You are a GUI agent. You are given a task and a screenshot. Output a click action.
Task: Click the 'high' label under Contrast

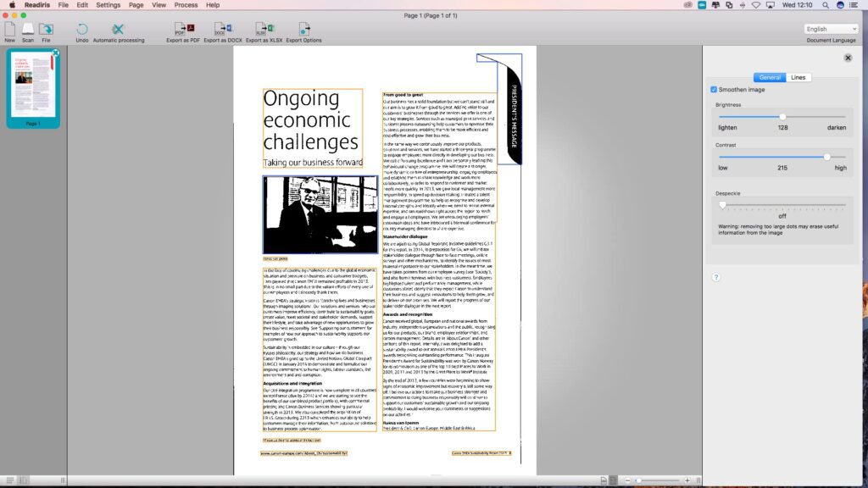840,169
